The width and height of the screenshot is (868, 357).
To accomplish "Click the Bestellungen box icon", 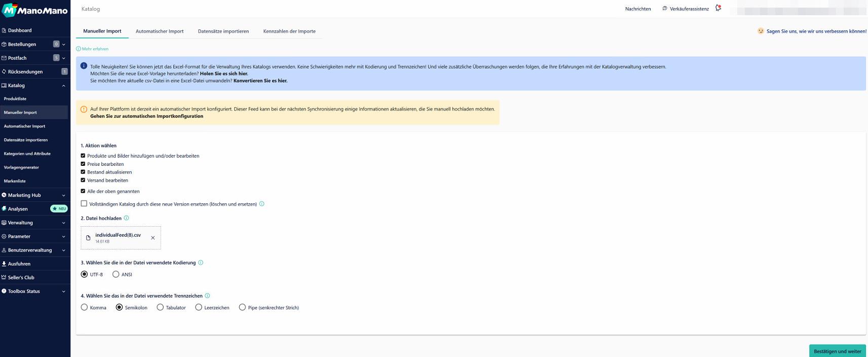I will (4, 44).
